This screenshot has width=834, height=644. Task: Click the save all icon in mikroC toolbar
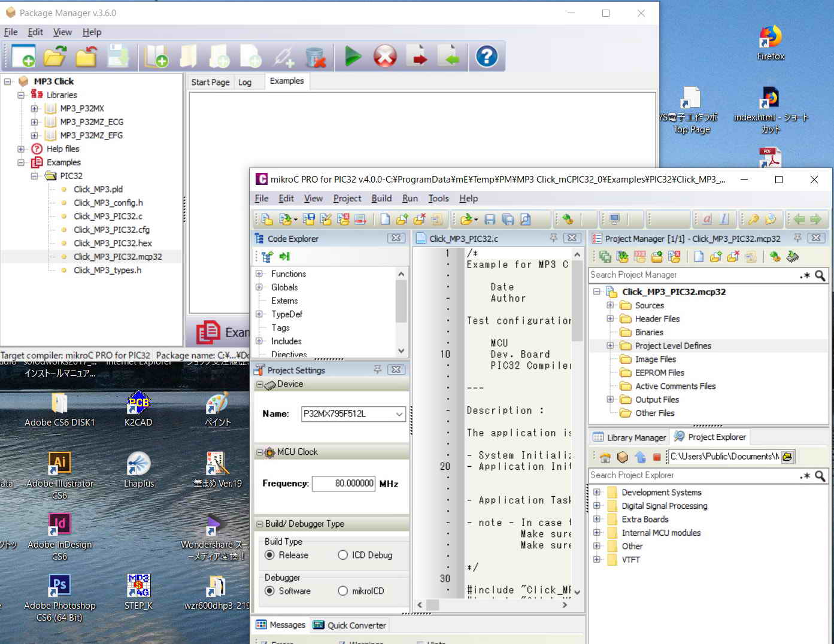point(508,220)
